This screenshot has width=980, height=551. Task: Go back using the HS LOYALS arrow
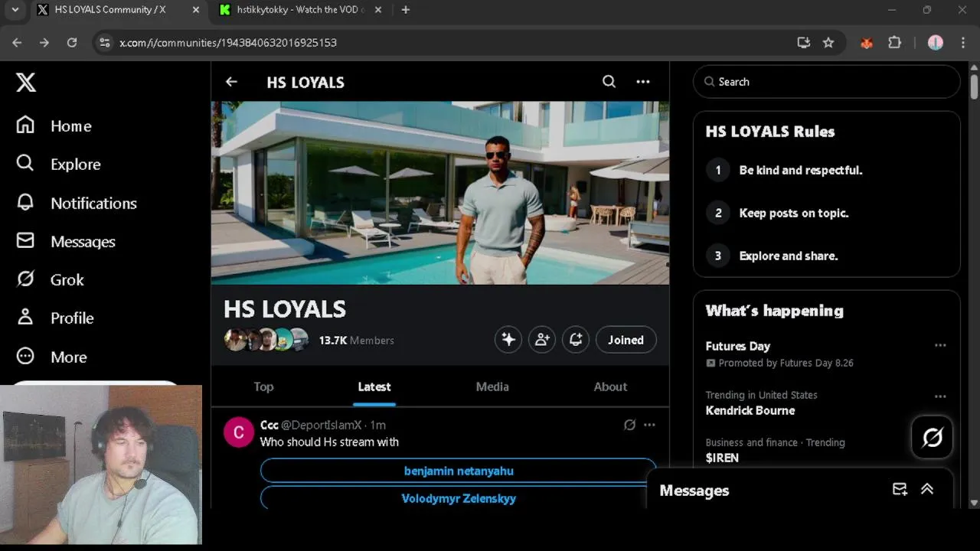(x=231, y=82)
